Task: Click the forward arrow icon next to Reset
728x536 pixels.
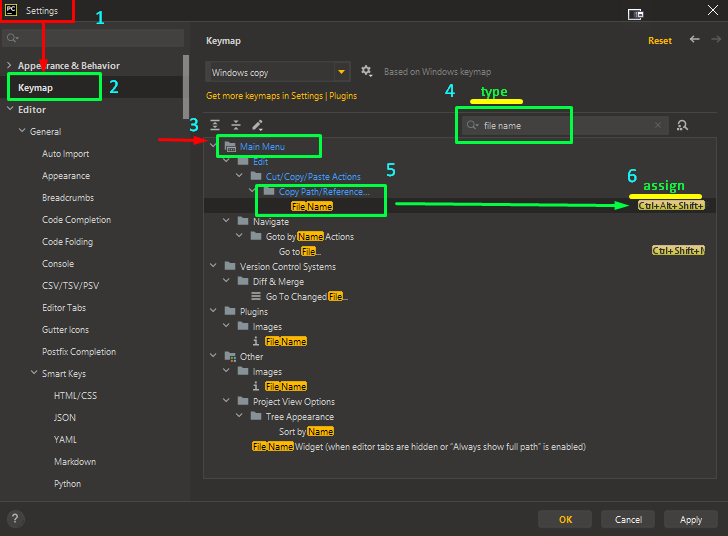Action: pos(716,39)
